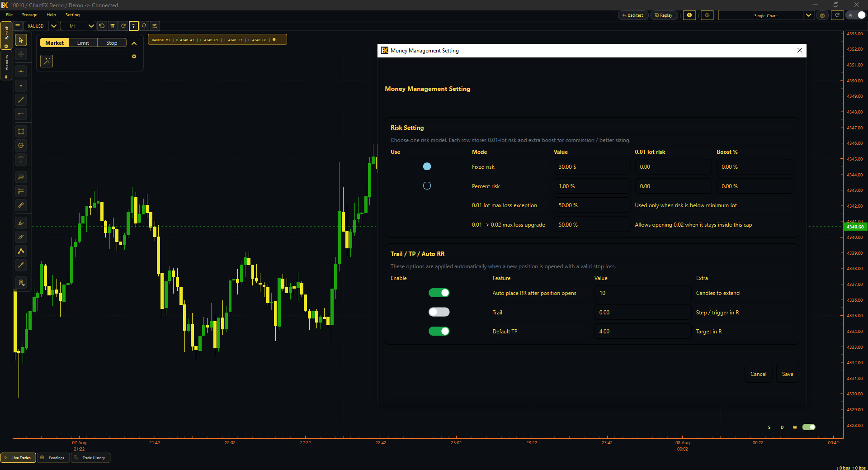The image size is (868, 470).
Task: Open the File menu
Action: (9, 15)
